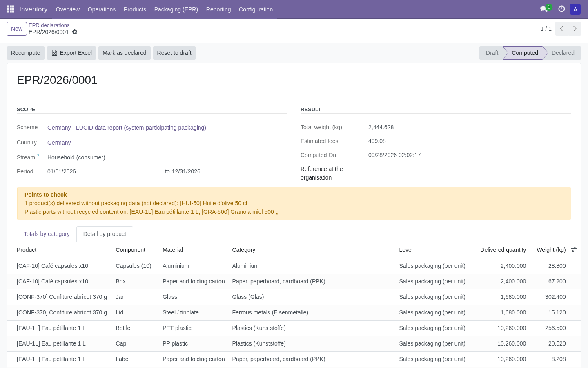The height and width of the screenshot is (368, 588).
Task: Open the Configuration menu
Action: click(x=256, y=9)
